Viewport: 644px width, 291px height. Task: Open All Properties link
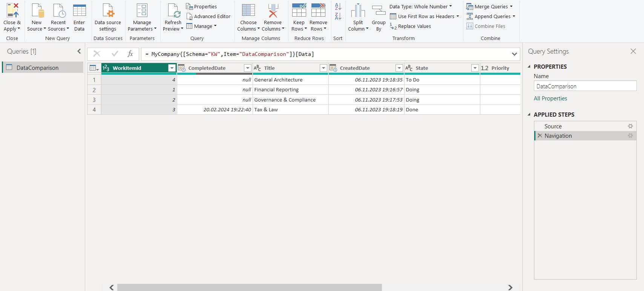tap(550, 99)
